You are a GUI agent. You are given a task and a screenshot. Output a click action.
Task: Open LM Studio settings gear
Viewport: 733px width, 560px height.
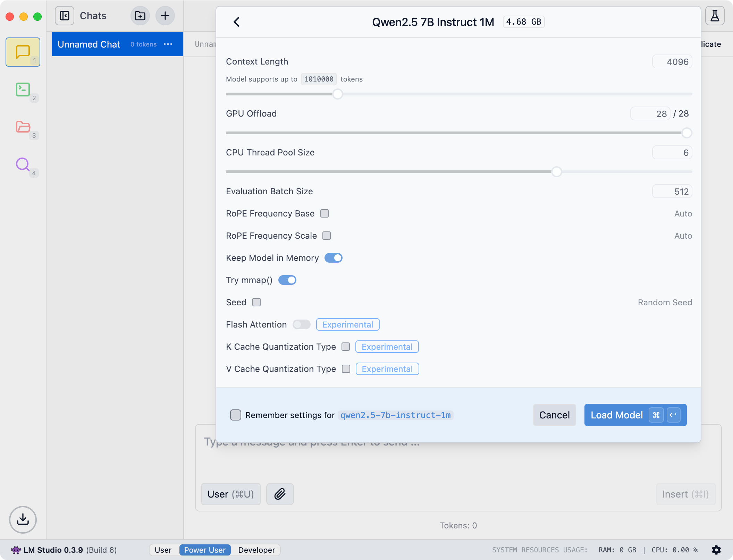717,550
